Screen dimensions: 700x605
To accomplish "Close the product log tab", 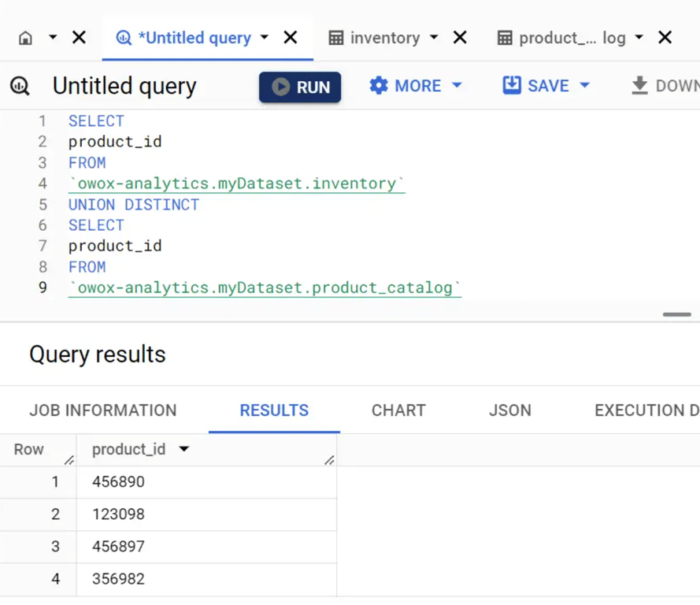I will click(665, 37).
